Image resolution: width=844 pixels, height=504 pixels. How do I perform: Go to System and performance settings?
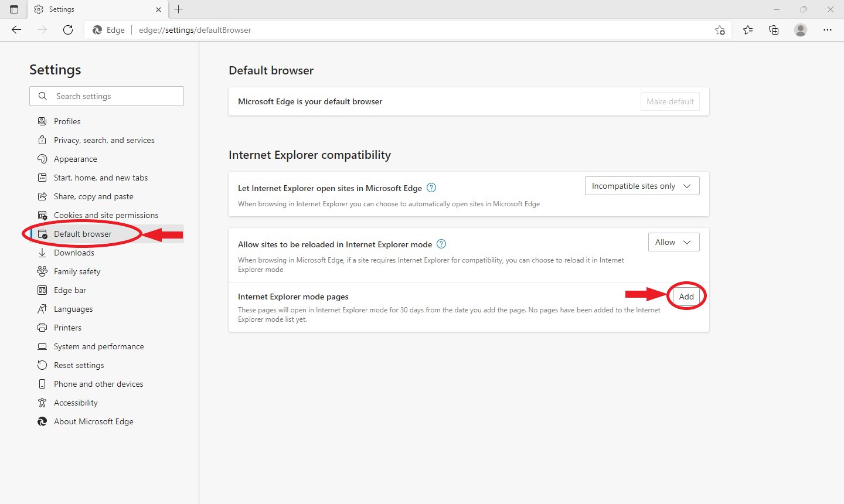[98, 346]
